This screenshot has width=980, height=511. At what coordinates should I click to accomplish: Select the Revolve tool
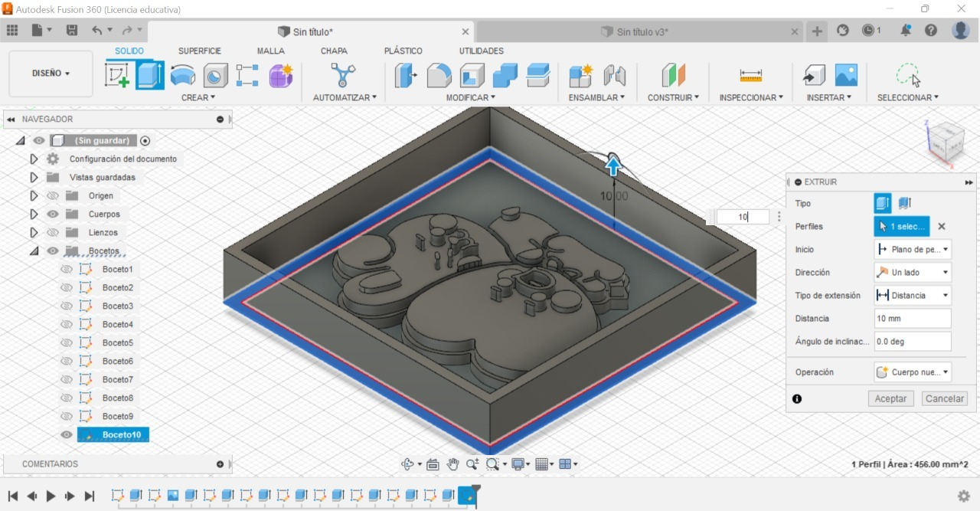coord(182,75)
